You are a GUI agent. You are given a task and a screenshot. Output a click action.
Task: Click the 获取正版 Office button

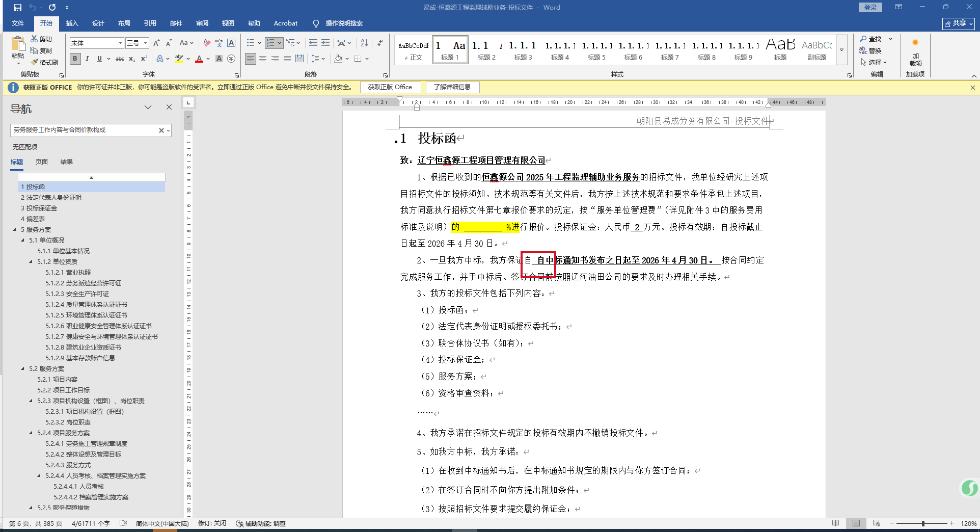tap(390, 87)
